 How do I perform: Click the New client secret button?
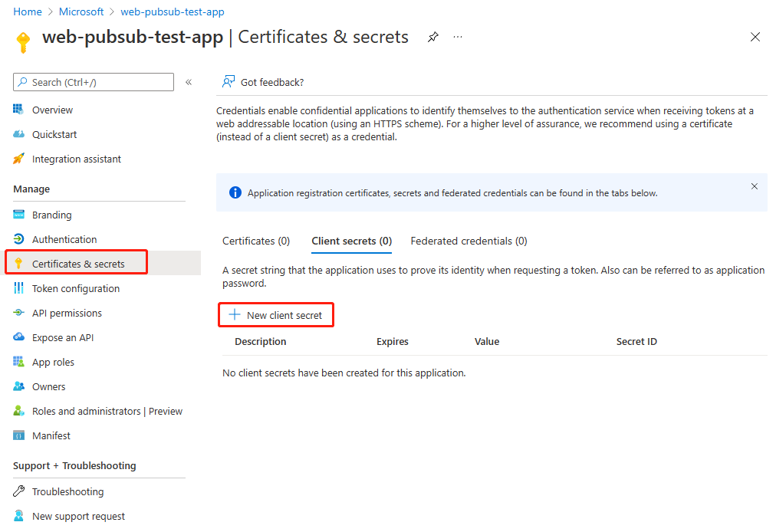tap(276, 315)
